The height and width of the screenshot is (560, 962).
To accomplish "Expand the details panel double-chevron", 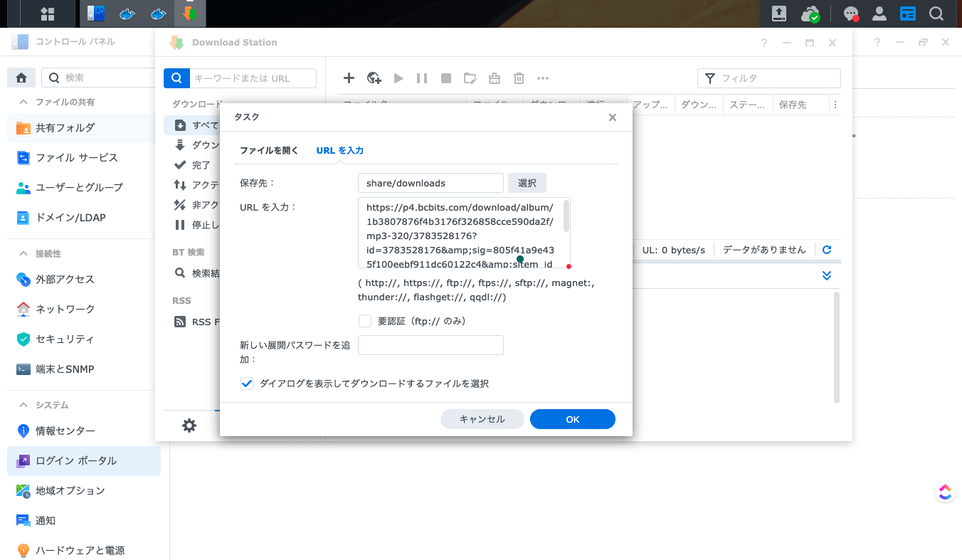I will click(826, 275).
